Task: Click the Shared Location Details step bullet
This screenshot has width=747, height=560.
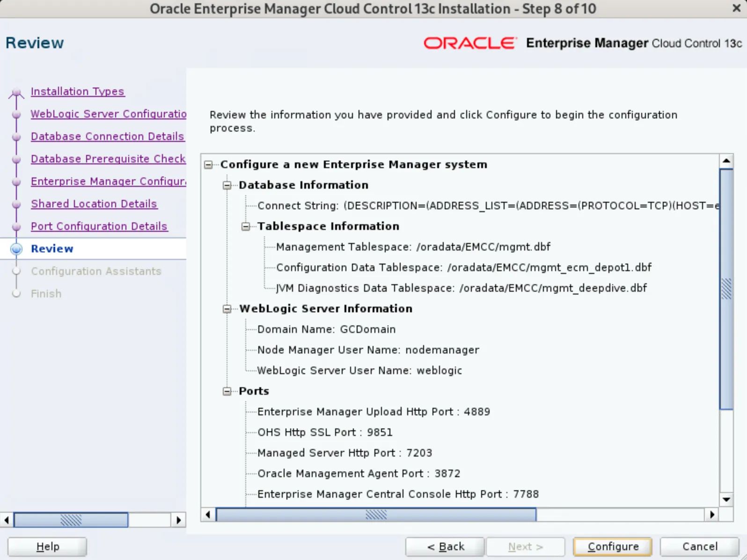Action: (16, 204)
